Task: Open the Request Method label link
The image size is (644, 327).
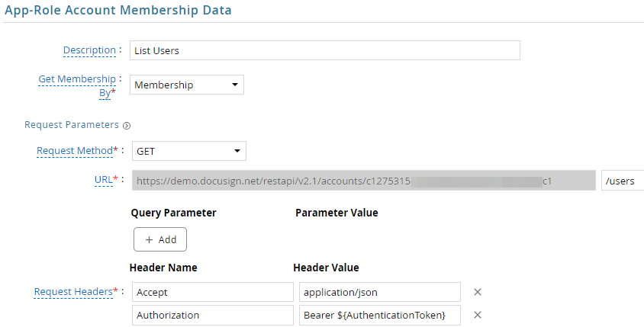Action: (x=74, y=151)
